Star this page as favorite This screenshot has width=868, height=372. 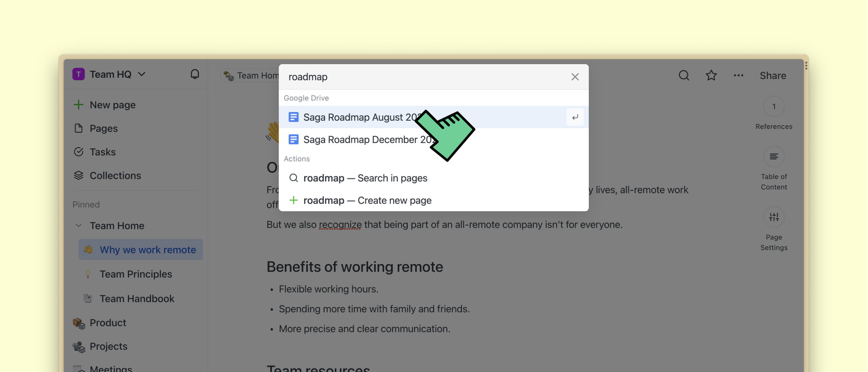[x=711, y=75]
